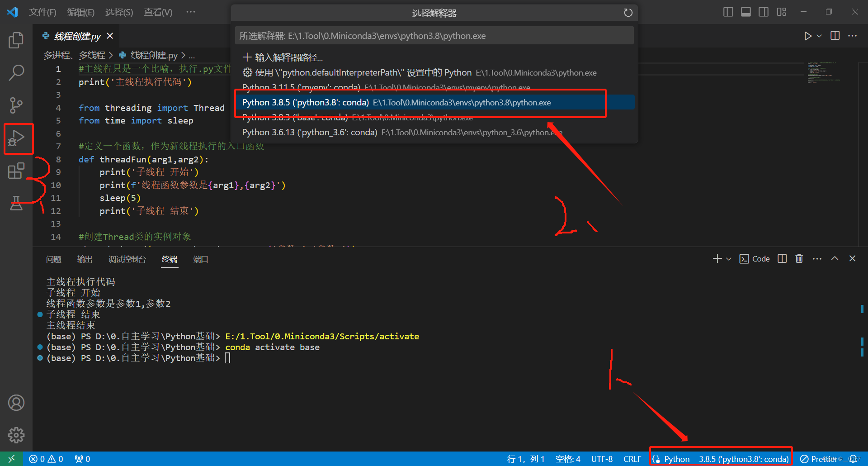
Task: Click 行 1, 列 1 cursor position
Action: click(526, 459)
